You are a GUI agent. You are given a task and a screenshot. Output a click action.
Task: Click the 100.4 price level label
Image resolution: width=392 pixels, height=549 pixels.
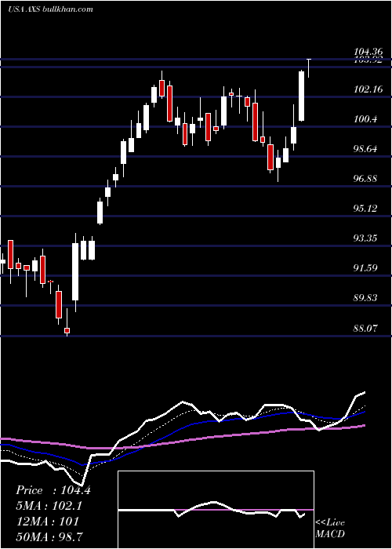(x=366, y=119)
